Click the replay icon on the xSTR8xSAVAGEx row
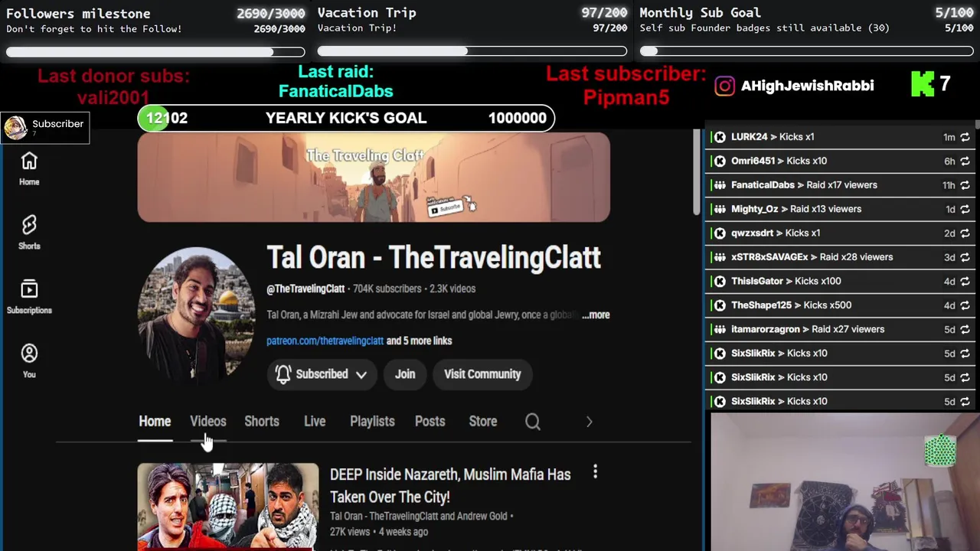Image resolution: width=980 pixels, height=551 pixels. 965,257
